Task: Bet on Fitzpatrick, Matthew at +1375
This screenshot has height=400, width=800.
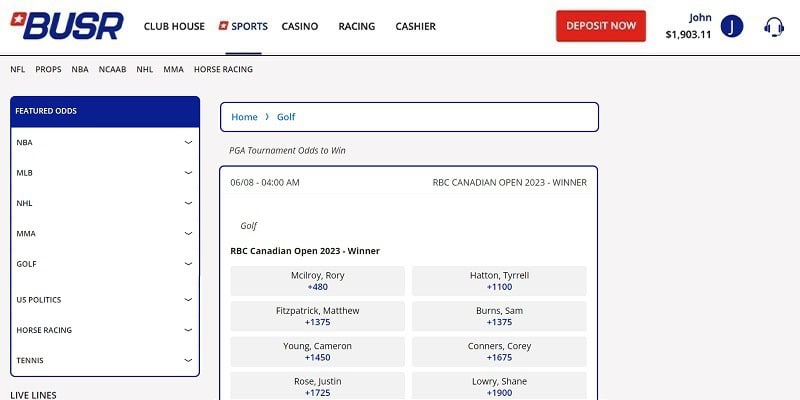Action: (x=317, y=316)
